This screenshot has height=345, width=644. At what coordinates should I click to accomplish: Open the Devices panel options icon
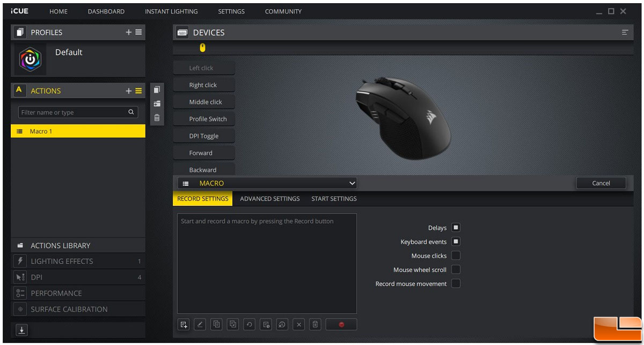click(x=625, y=32)
